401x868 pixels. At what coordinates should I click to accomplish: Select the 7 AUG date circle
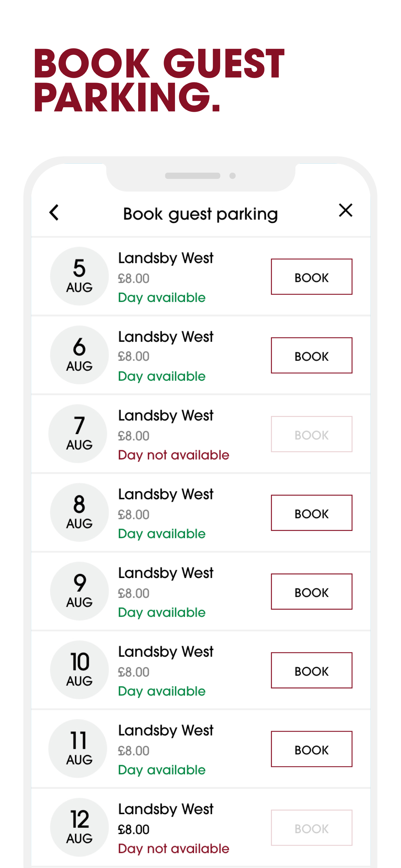coord(78,434)
